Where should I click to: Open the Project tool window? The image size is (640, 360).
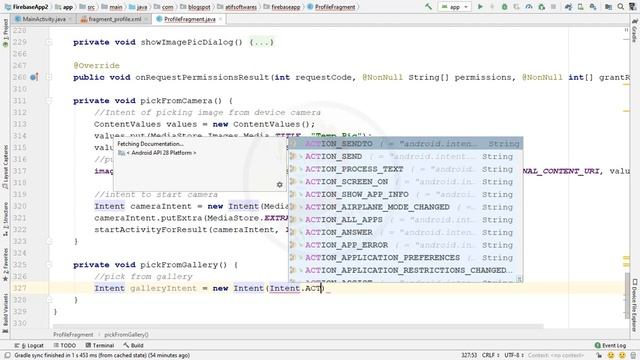[x=5, y=33]
